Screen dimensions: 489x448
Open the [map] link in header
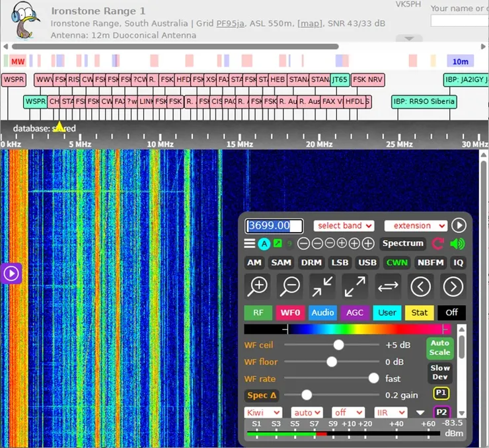(309, 24)
